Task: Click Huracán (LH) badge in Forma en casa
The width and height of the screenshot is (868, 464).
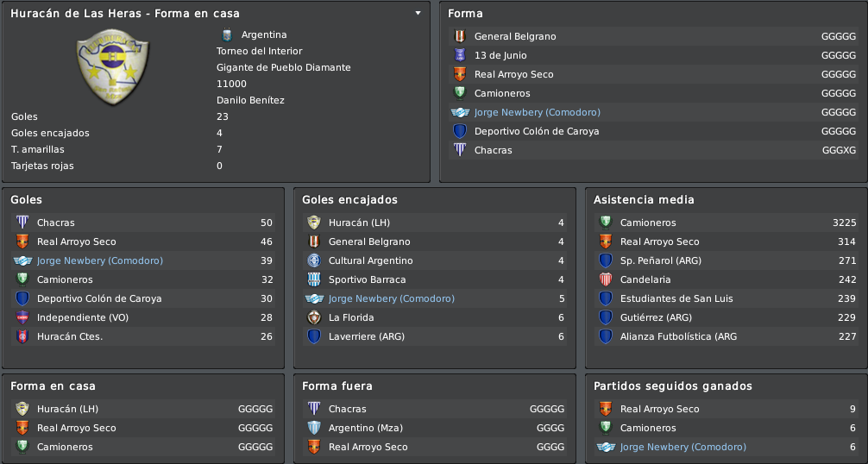Action: coord(22,409)
